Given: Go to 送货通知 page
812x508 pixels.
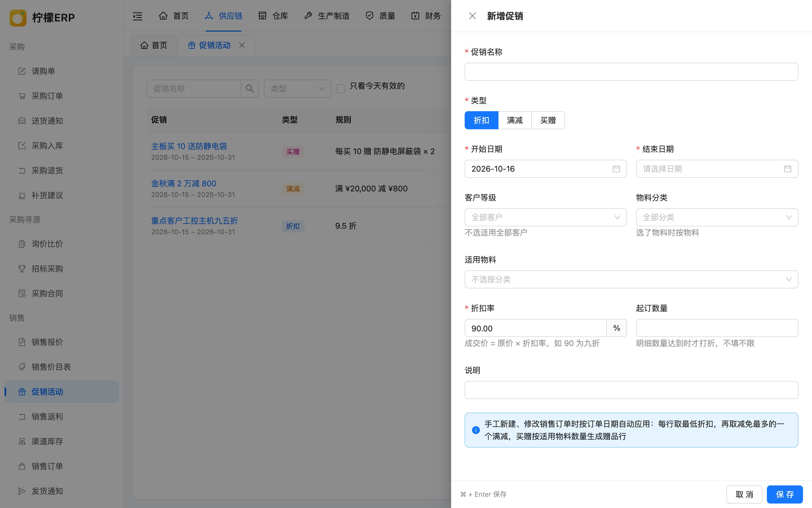Looking at the screenshot, I should click(x=62, y=121).
